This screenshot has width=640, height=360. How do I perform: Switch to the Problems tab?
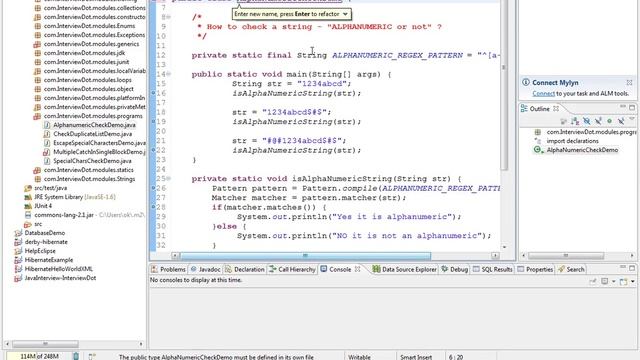[x=168, y=269]
